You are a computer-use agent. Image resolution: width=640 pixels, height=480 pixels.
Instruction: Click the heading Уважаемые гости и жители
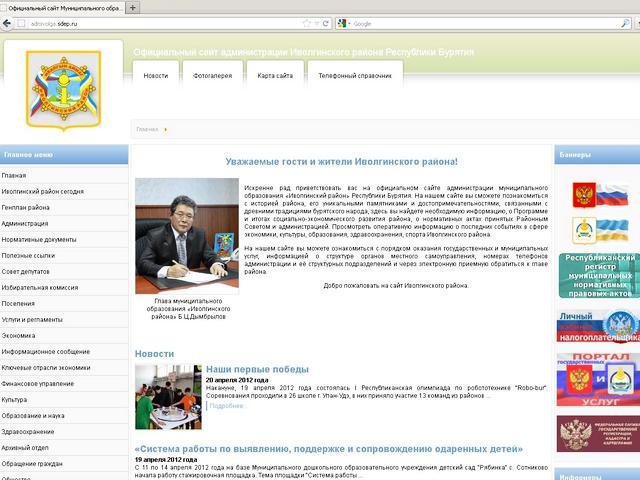341,162
